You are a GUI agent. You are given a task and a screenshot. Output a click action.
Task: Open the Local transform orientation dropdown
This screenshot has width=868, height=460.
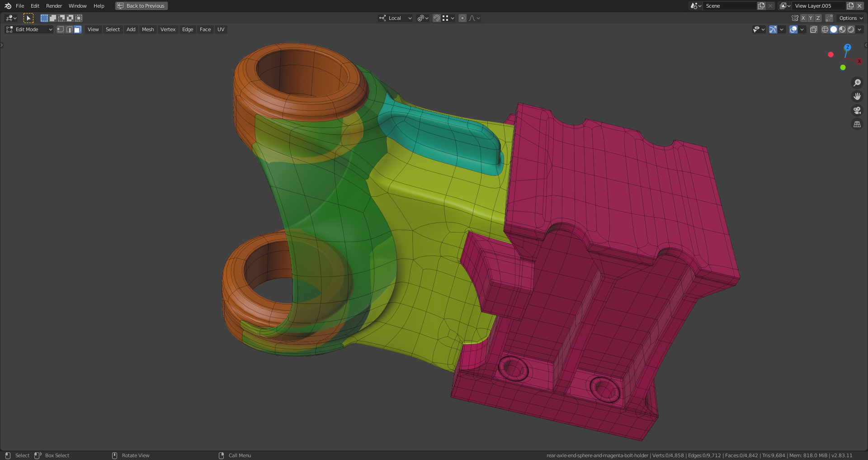396,18
